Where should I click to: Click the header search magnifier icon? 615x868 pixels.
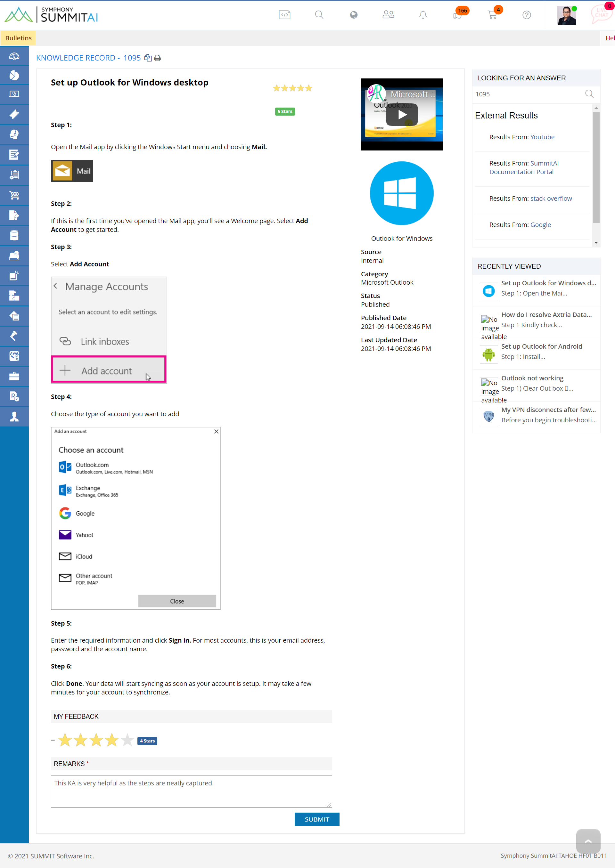(319, 15)
